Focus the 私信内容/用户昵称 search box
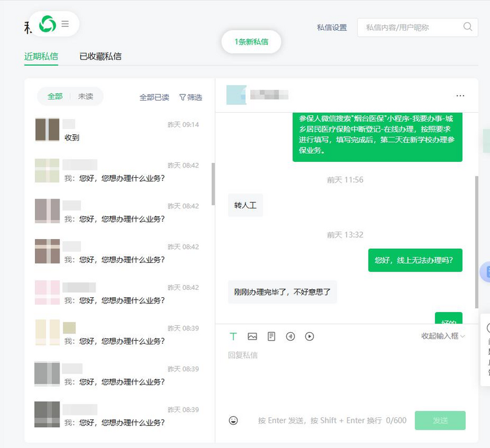The image size is (490, 448). 418,28
